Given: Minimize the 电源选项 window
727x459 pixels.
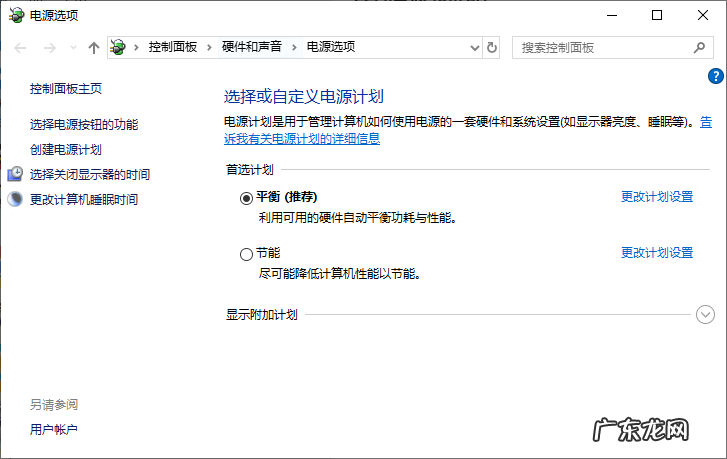Looking at the screenshot, I should coord(612,15).
